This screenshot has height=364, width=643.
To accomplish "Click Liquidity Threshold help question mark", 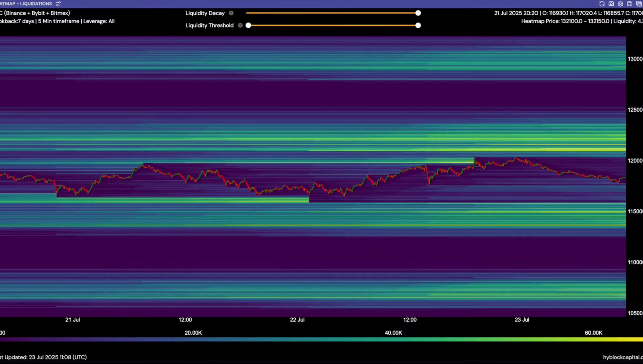I will pyautogui.click(x=240, y=25).
